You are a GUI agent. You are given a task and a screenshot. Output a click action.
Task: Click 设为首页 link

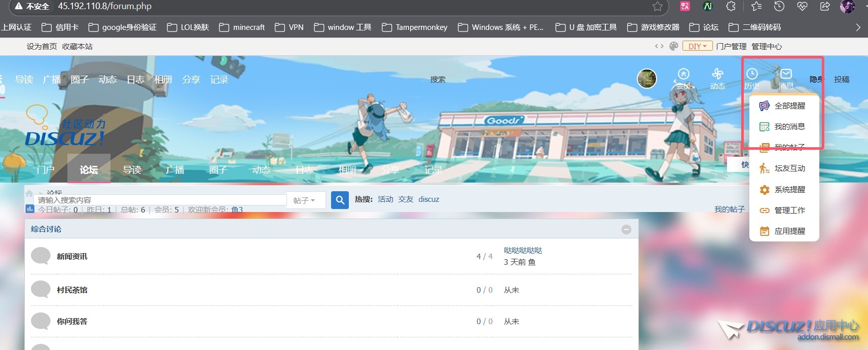pyautogui.click(x=42, y=46)
